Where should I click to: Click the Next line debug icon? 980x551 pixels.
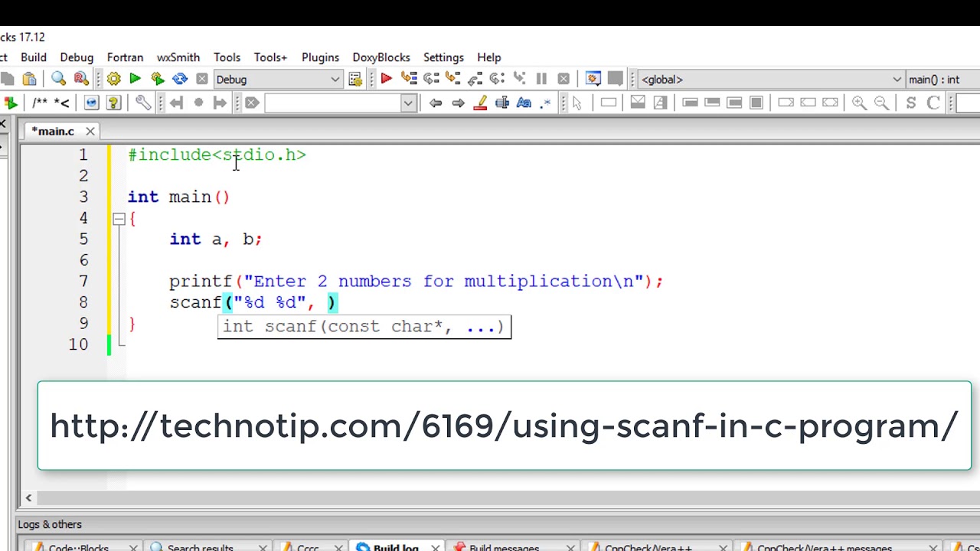[431, 79]
